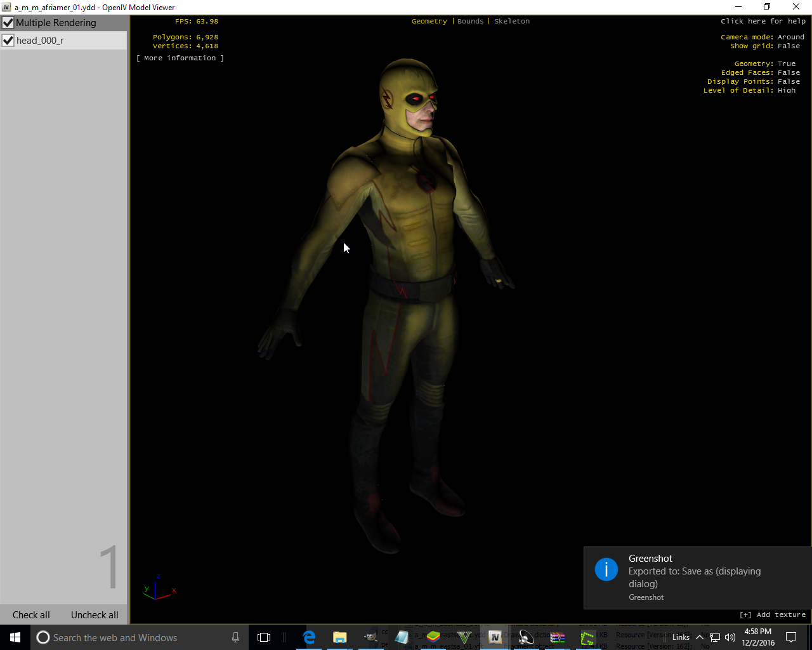The width and height of the screenshot is (812, 650).
Task: Click the Polygons count text
Action: 185,37
